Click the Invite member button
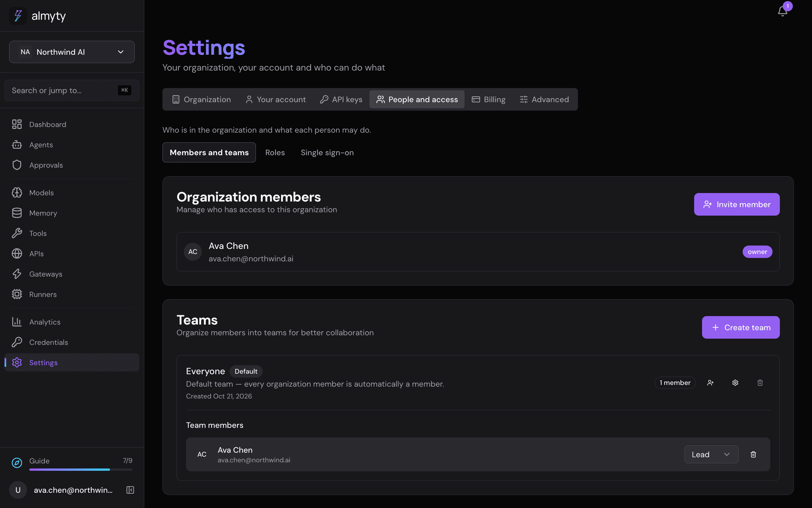This screenshot has height=508, width=812. pos(737,204)
